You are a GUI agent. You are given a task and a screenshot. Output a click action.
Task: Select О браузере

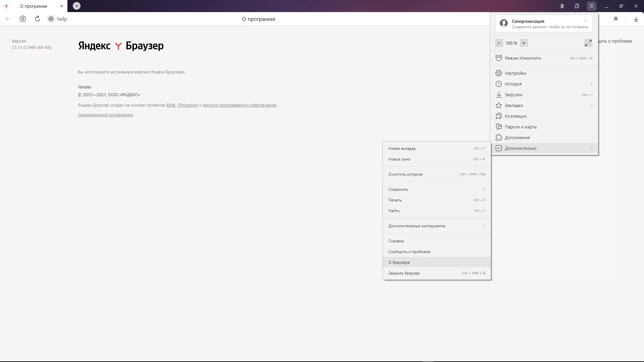(437, 262)
